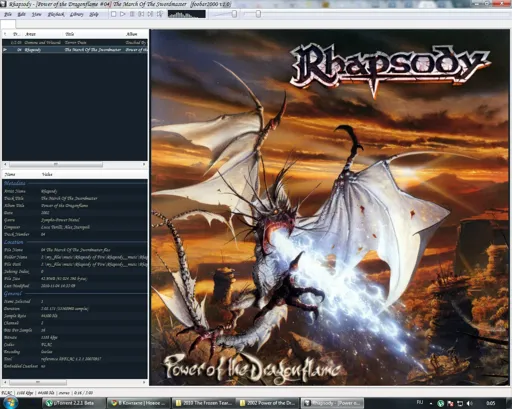Click the RU language indicator in tray

(420, 403)
